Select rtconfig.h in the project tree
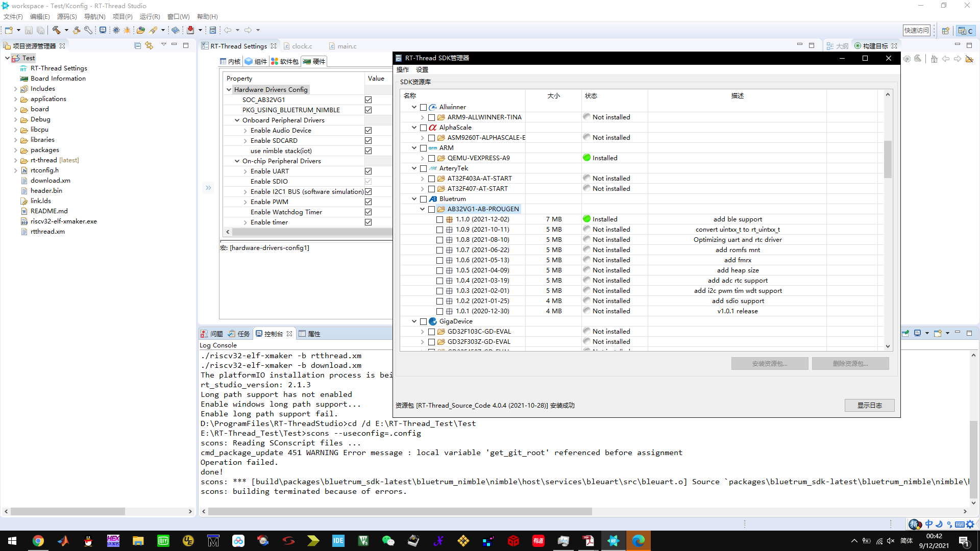980x551 pixels. point(44,170)
